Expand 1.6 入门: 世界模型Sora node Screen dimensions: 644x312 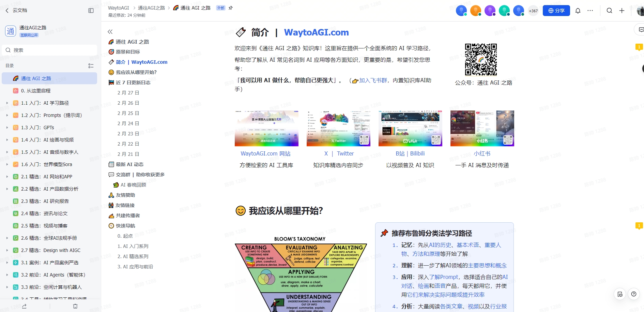pyautogui.click(x=7, y=164)
